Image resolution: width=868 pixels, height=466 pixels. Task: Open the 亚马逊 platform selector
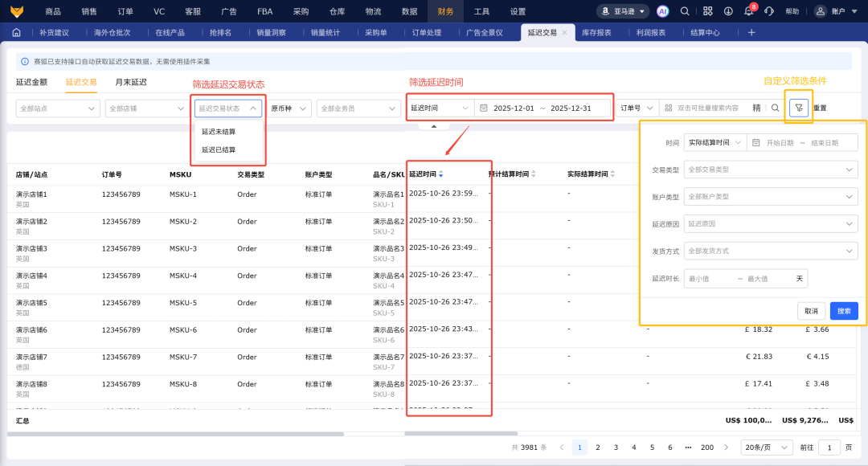pyautogui.click(x=624, y=11)
